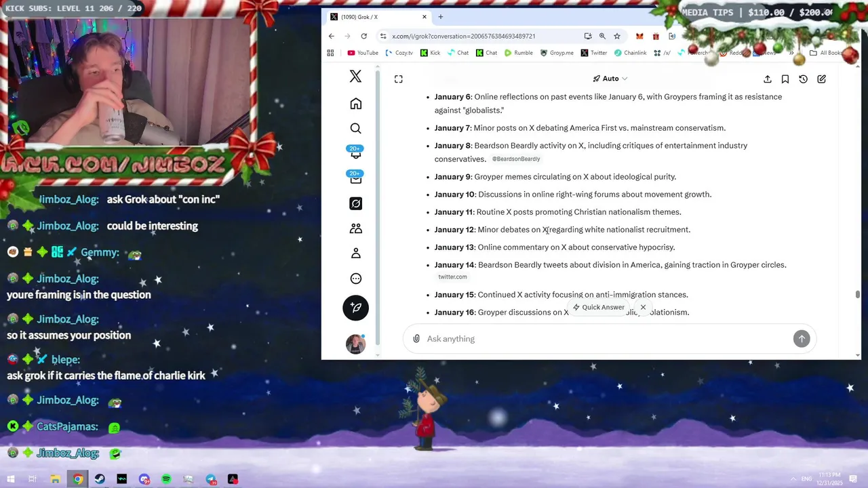This screenshot has height=488, width=868.
Task: Dismiss the Quick Answer popup
Action: tap(643, 307)
